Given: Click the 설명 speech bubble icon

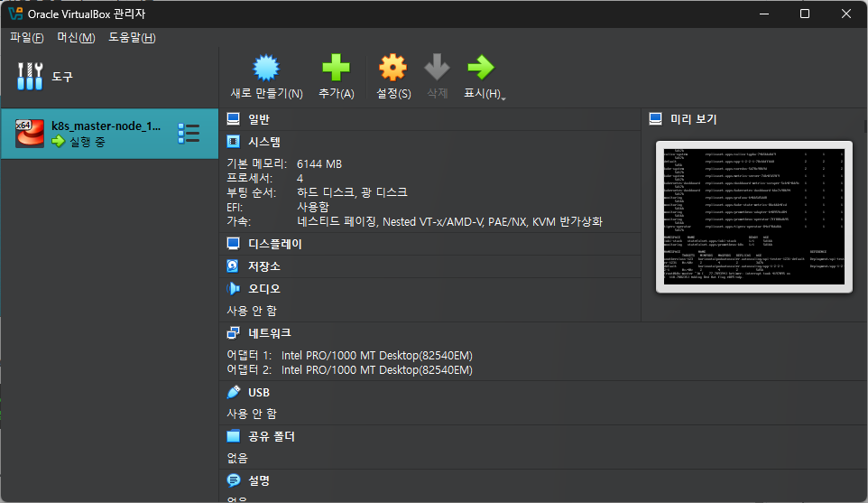Looking at the screenshot, I should point(234,480).
